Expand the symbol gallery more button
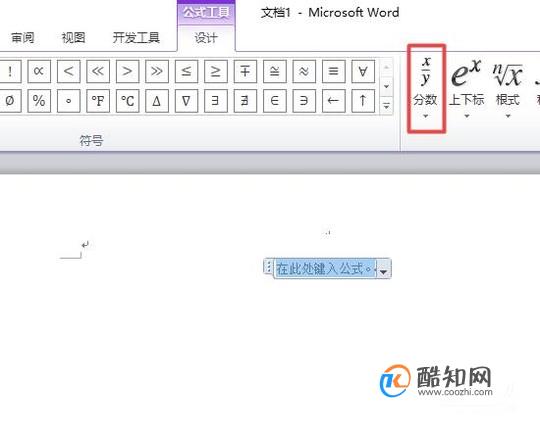The image size is (540, 435). (386, 106)
